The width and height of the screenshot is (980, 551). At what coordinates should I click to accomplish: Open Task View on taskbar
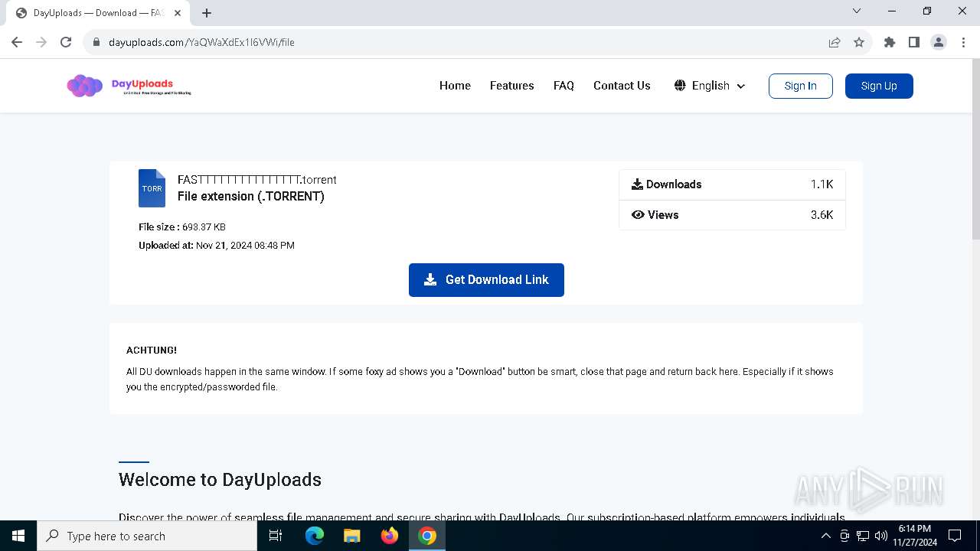click(x=276, y=536)
